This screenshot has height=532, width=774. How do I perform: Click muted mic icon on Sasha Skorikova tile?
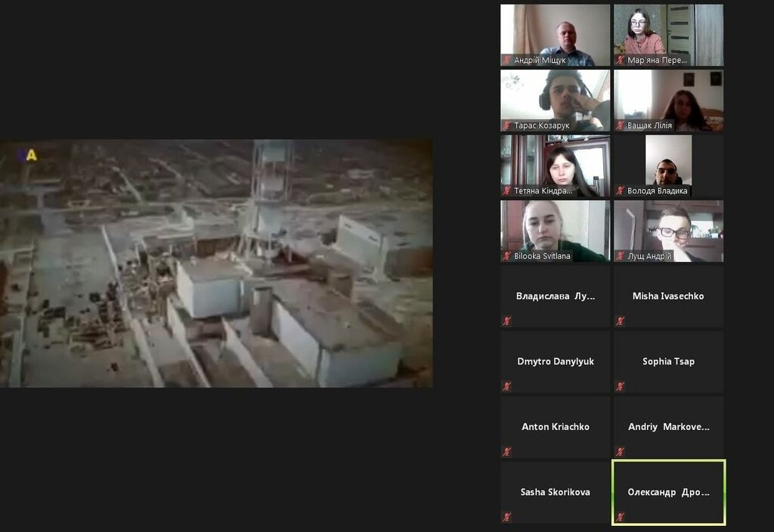click(x=507, y=517)
